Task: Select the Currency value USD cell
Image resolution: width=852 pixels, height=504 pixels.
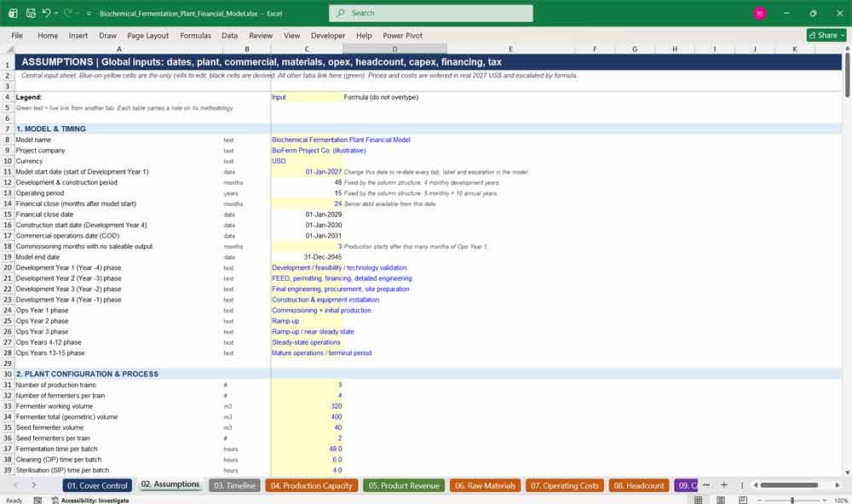Action: pos(307,161)
